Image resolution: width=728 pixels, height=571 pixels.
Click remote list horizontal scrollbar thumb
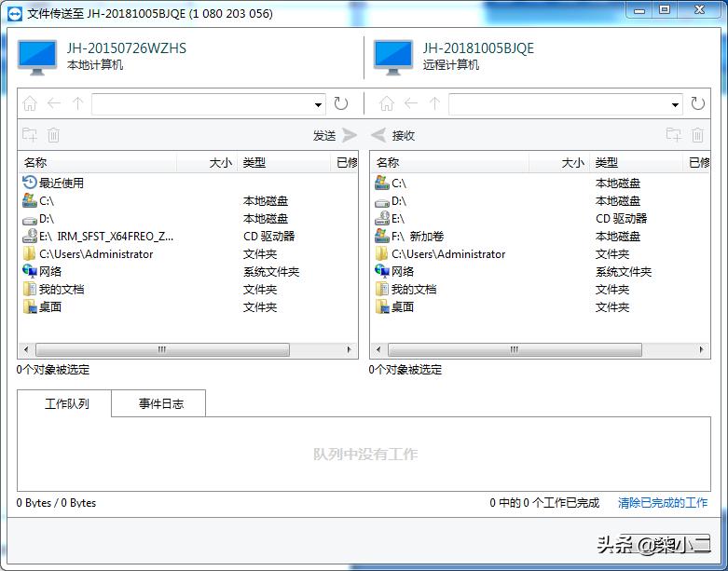coord(515,349)
